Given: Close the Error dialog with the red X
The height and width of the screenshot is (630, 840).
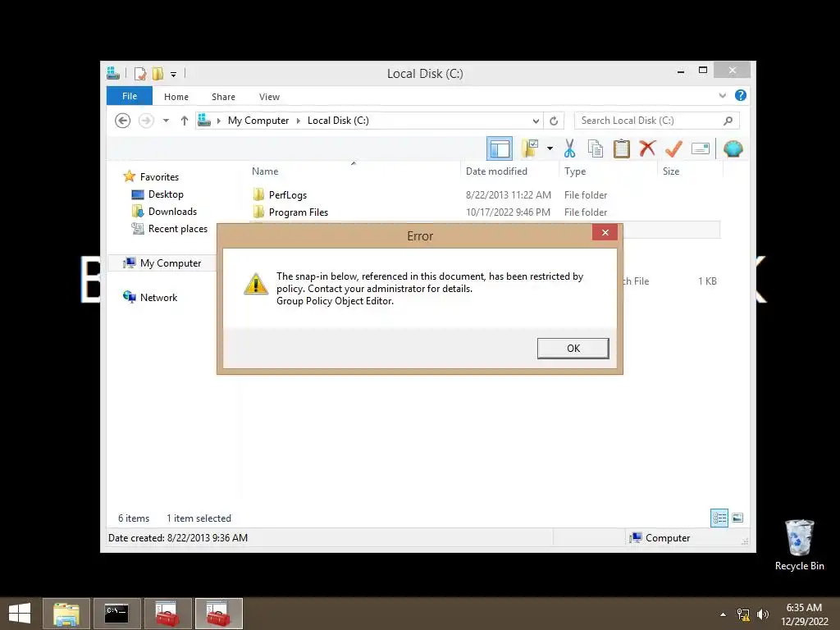Looking at the screenshot, I should pyautogui.click(x=605, y=232).
